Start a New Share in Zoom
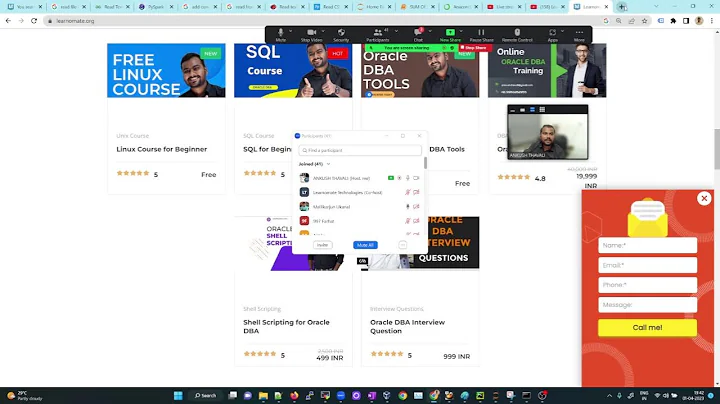Image resolution: width=720 pixels, height=404 pixels. 450,35
